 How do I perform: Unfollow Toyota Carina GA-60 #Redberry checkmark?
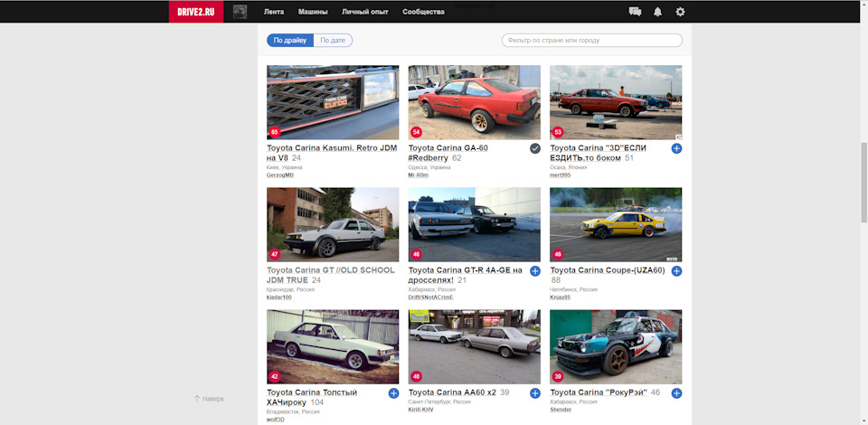click(534, 148)
